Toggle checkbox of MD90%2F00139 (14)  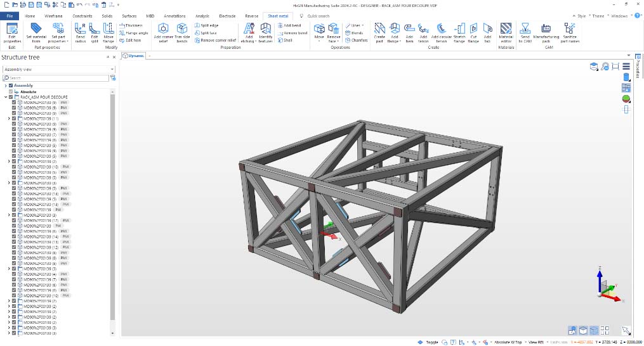(x=14, y=236)
